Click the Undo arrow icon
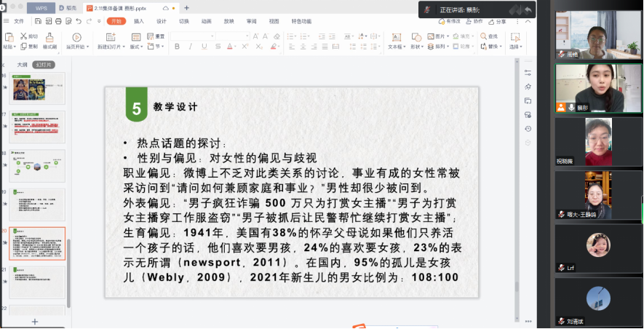Viewport: 644px width, 329px height. (x=78, y=21)
